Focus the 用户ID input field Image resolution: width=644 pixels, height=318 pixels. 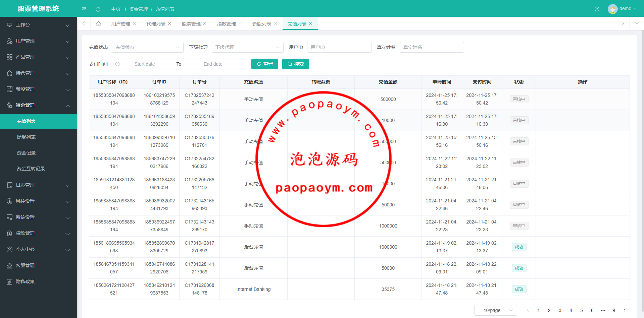tap(339, 47)
